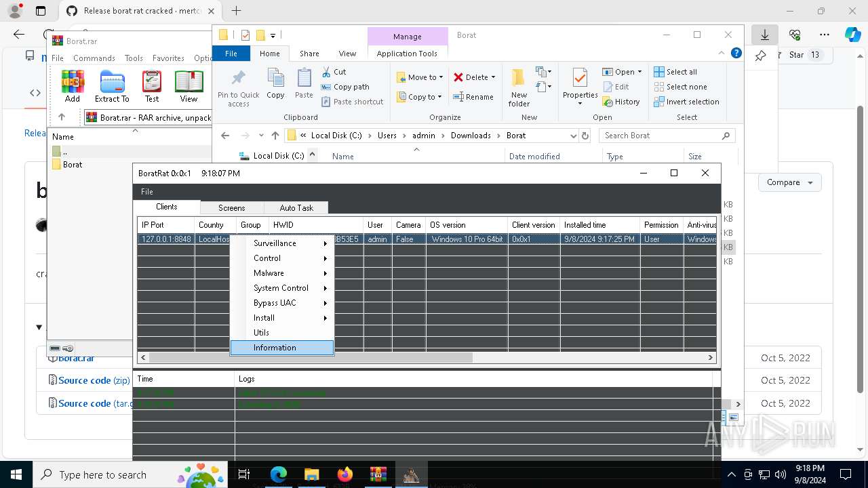Click the Windows taskbar search box
The image size is (868, 488).
[x=130, y=474]
